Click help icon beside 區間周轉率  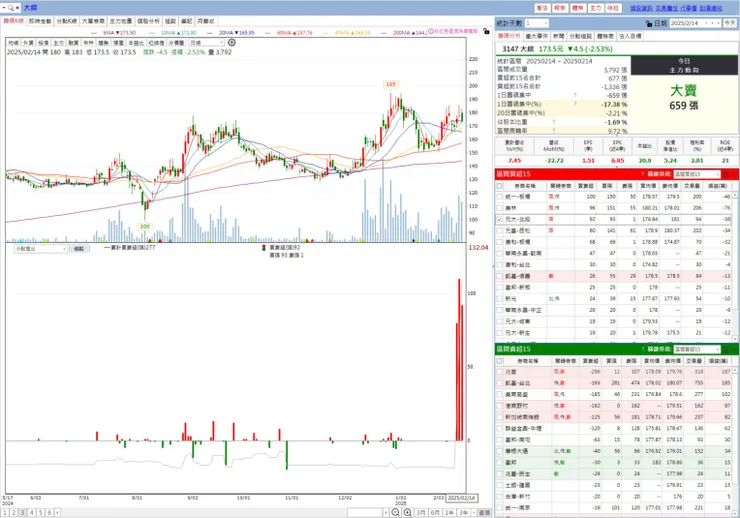554,131
